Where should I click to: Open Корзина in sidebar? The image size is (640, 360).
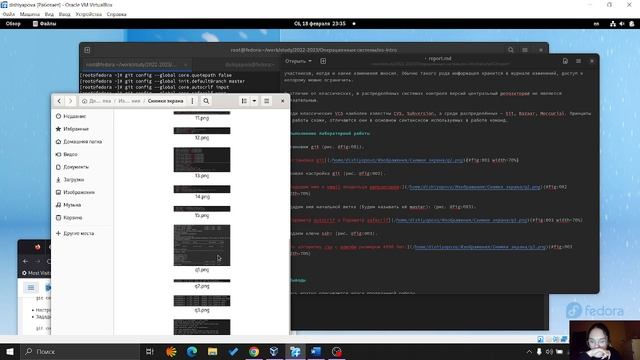[73, 218]
